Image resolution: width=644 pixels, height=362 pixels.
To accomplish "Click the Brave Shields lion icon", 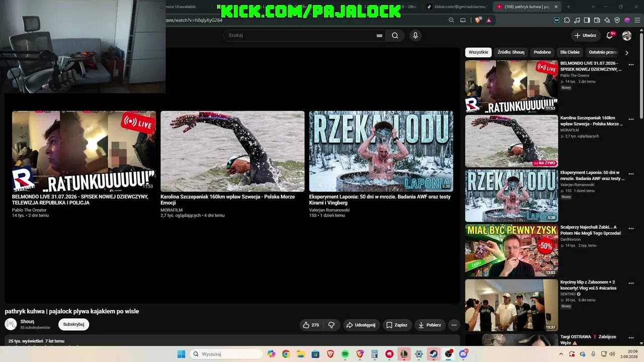I will (x=478, y=20).
